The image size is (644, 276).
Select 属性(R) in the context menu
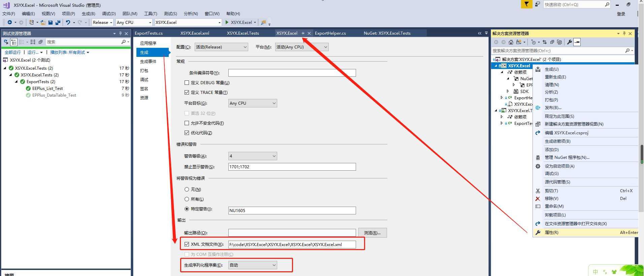586,233
